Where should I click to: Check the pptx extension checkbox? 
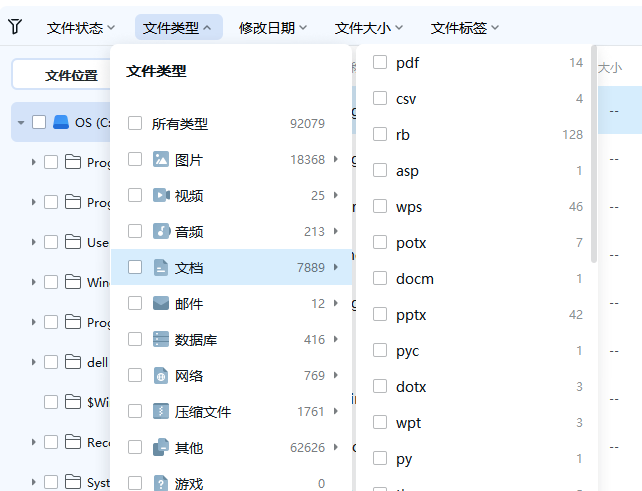tap(380, 314)
